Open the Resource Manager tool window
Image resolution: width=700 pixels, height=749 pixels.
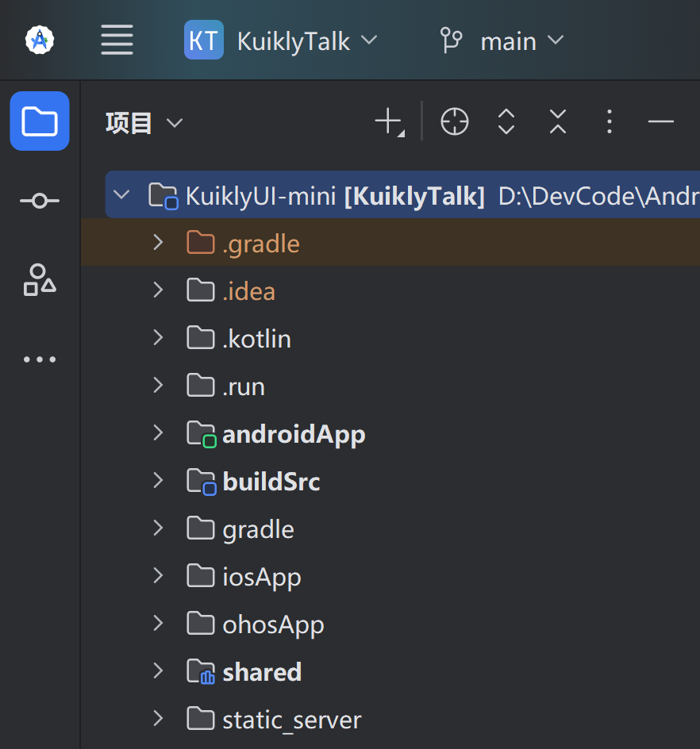coord(40,280)
